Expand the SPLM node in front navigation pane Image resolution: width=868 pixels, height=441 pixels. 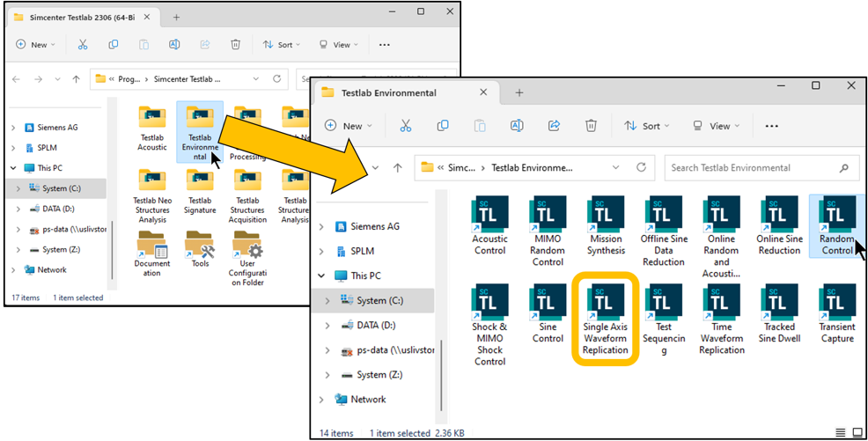321,251
